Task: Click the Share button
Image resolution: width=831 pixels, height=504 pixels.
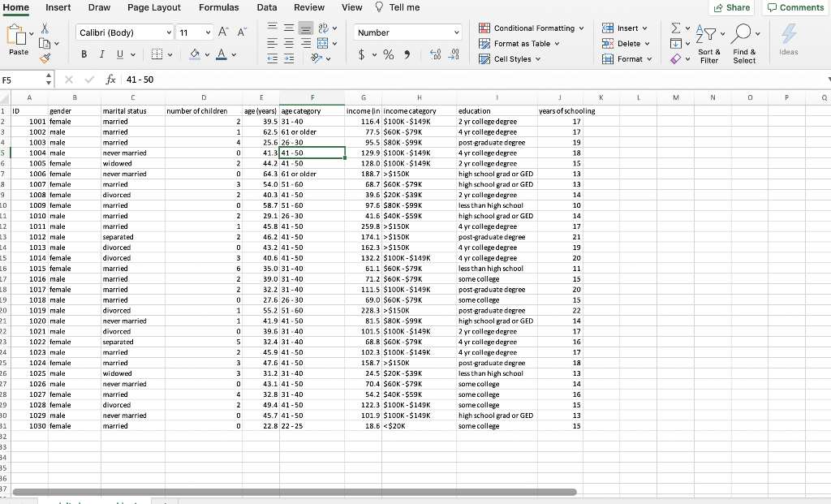Action: [x=730, y=7]
